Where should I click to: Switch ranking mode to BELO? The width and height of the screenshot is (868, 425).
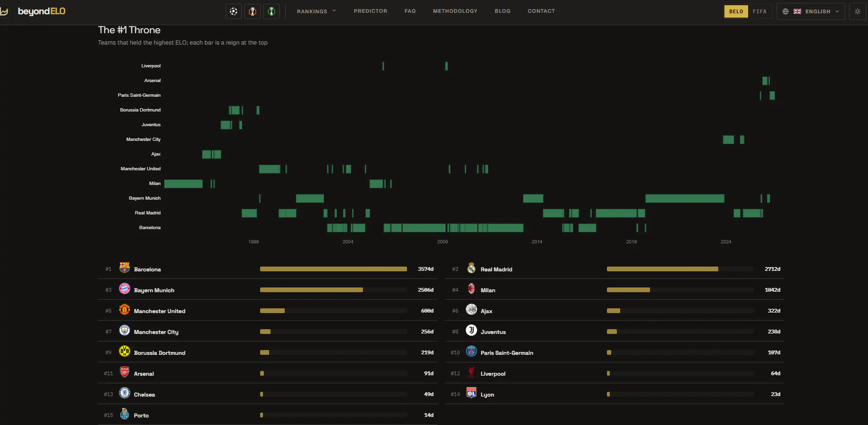click(736, 11)
